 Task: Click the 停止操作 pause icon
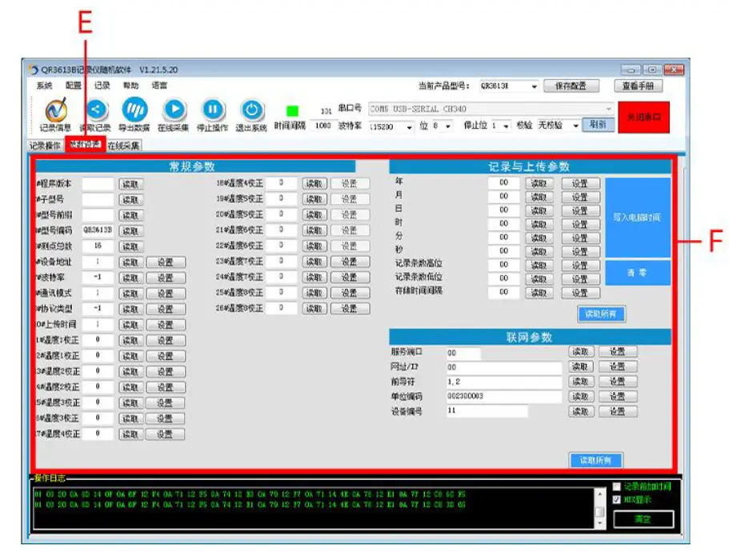213,110
